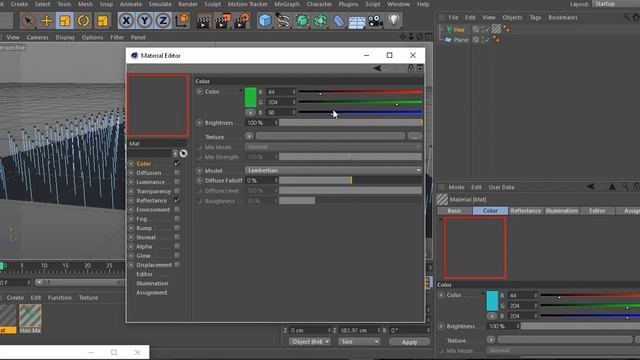Toggle Reflectance channel checkbox

click(177, 200)
